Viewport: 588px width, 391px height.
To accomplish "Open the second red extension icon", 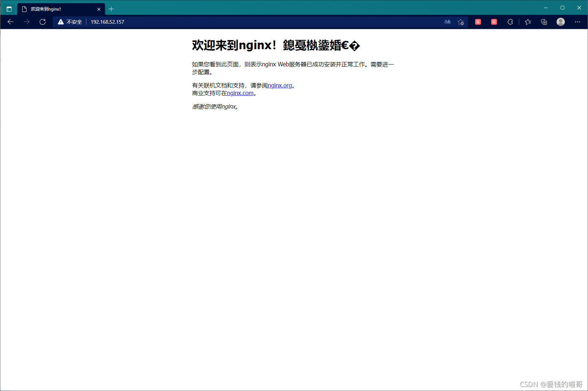I will (494, 22).
